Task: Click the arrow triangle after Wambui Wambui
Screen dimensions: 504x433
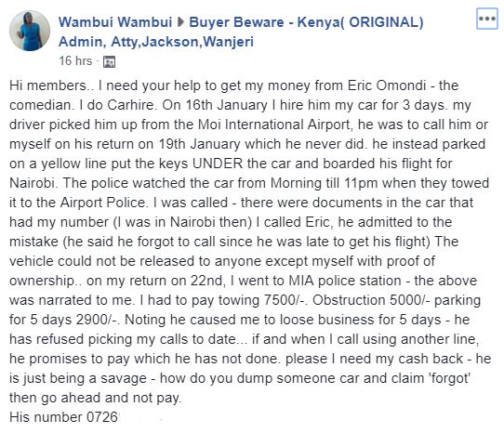Action: pyautogui.click(x=180, y=22)
